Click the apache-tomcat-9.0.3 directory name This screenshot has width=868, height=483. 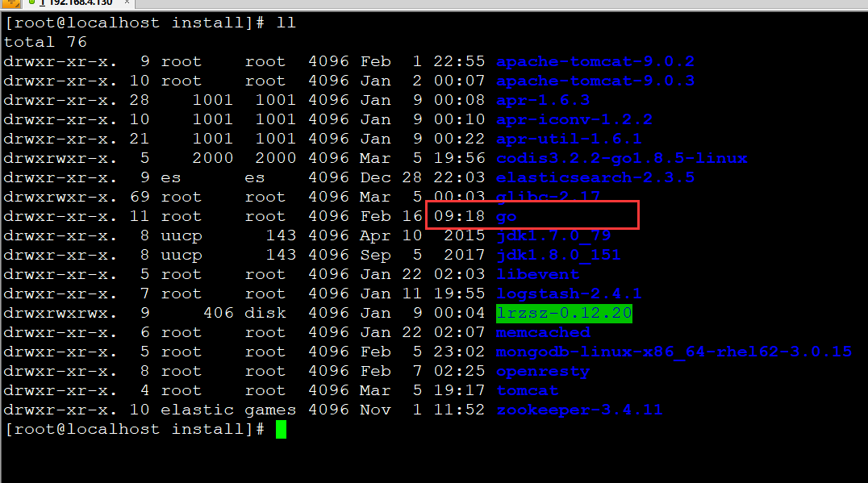[595, 81]
